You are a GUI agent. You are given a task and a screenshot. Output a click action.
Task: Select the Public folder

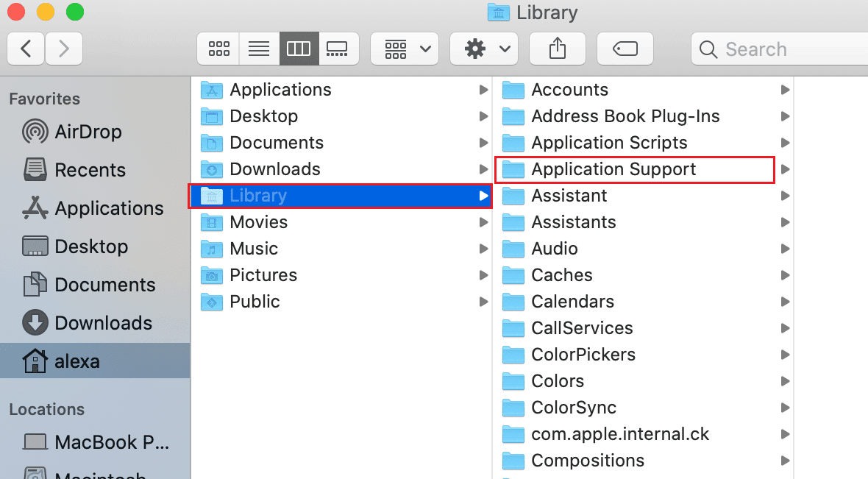pos(341,302)
